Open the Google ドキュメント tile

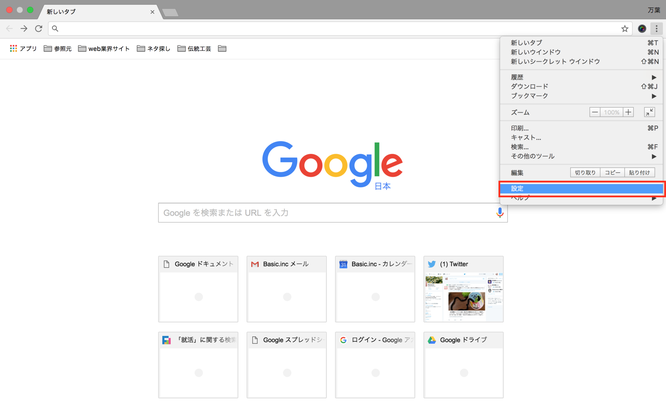pyautogui.click(x=198, y=289)
